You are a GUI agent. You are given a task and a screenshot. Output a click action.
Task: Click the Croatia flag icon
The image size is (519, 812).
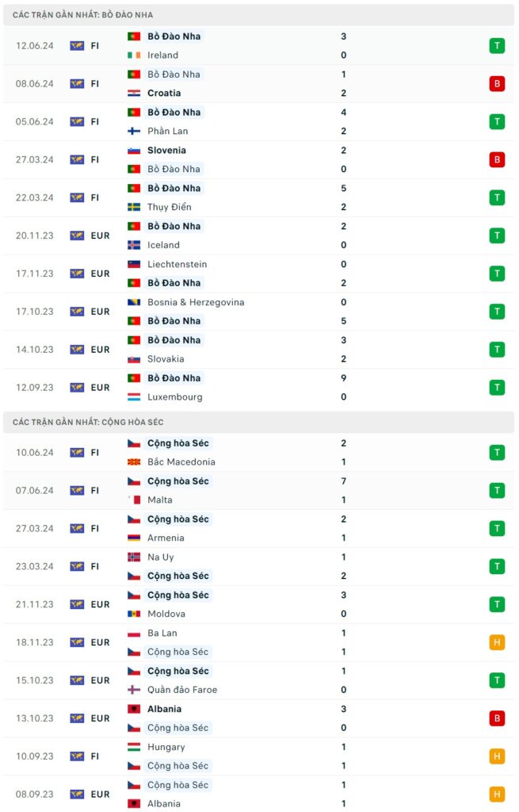[x=134, y=94]
